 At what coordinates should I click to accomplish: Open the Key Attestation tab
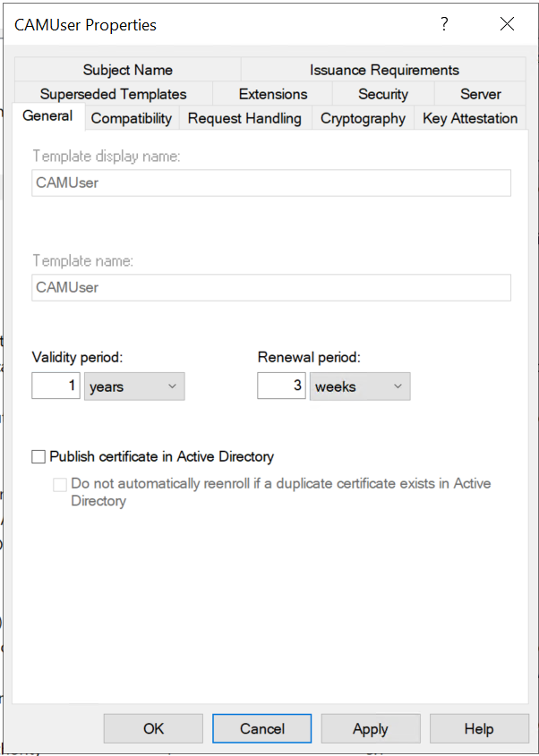point(470,118)
